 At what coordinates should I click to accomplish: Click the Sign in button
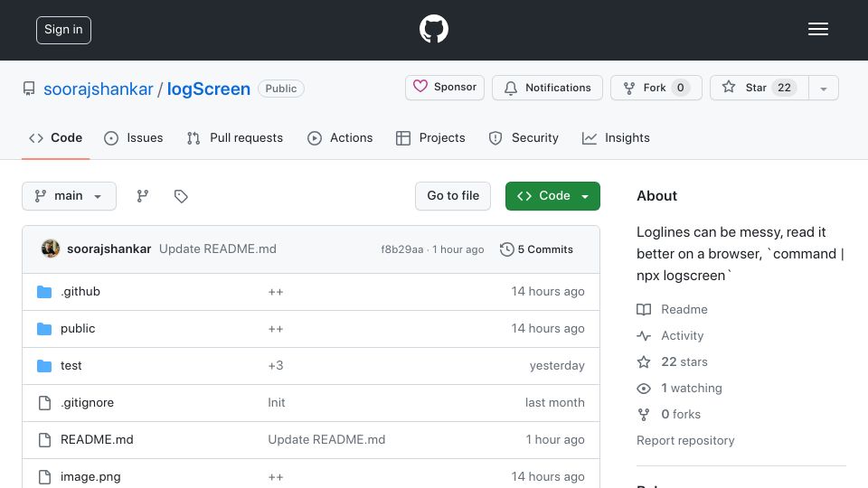click(x=63, y=30)
